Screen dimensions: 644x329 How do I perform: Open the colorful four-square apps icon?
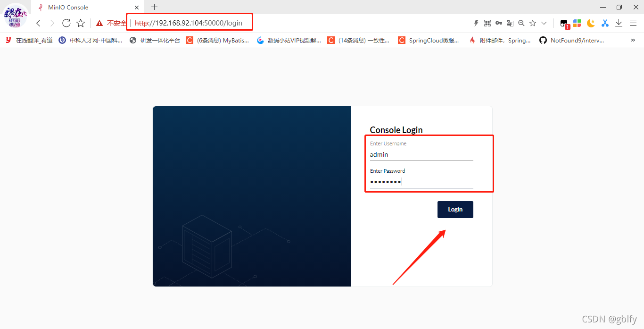577,23
